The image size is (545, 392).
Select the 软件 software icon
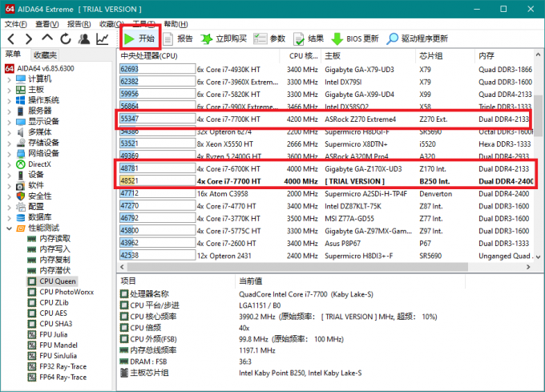pyautogui.click(x=21, y=185)
